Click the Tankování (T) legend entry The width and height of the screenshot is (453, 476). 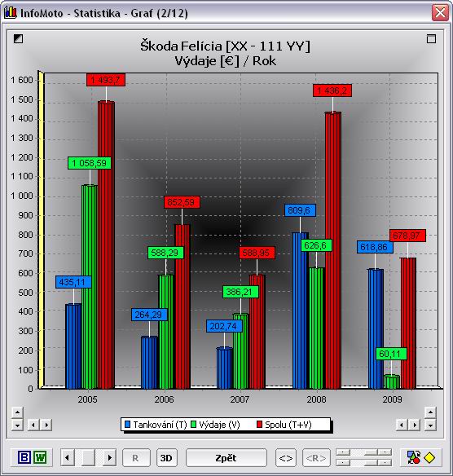pos(156,425)
